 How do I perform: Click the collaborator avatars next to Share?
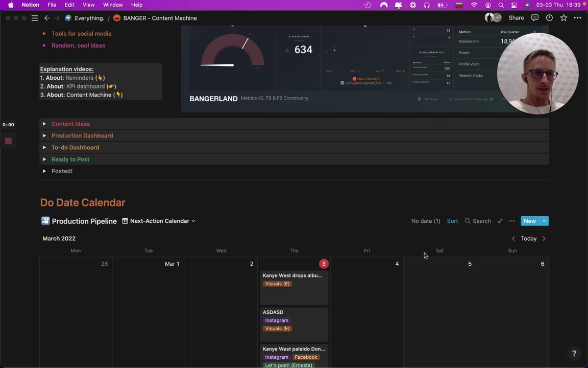click(493, 18)
